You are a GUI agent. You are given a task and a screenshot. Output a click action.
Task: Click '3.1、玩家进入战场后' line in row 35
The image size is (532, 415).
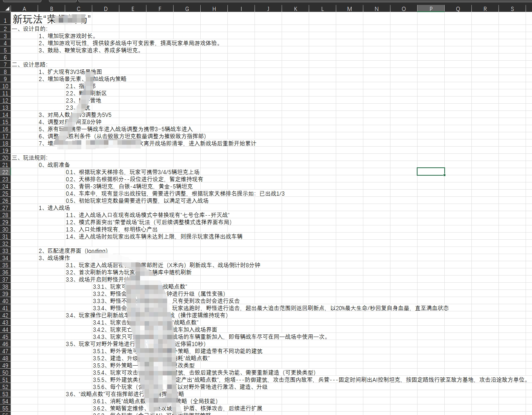[x=163, y=265]
